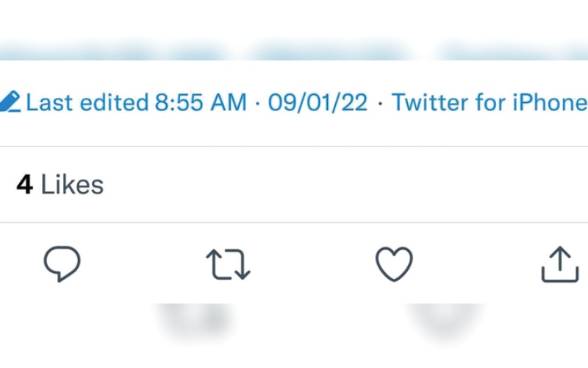Click the word "Likes" in engagement row
Image resolution: width=588 pixels, height=368 pixels.
coord(72,185)
